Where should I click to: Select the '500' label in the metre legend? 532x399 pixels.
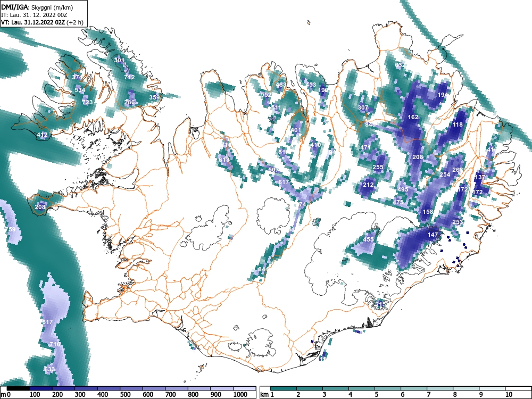tap(125, 395)
